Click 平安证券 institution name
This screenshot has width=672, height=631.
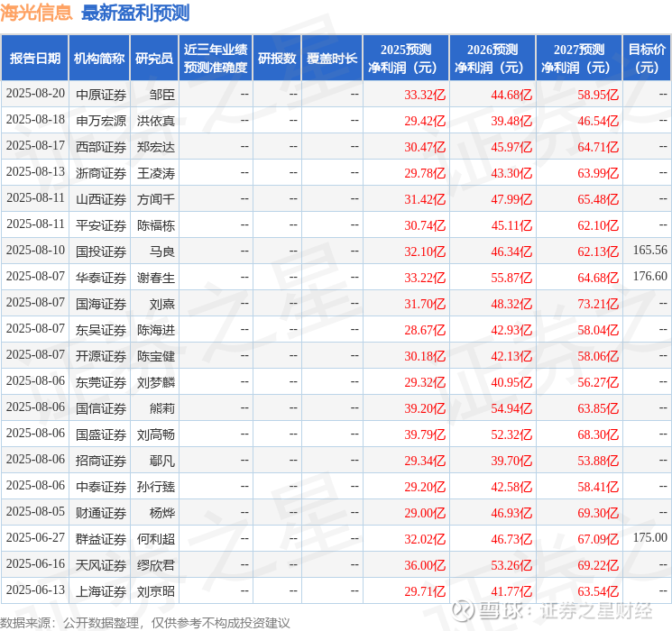[x=101, y=225]
